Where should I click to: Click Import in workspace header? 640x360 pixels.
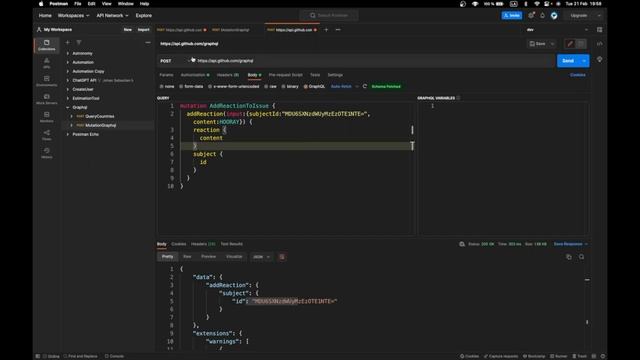[143, 30]
